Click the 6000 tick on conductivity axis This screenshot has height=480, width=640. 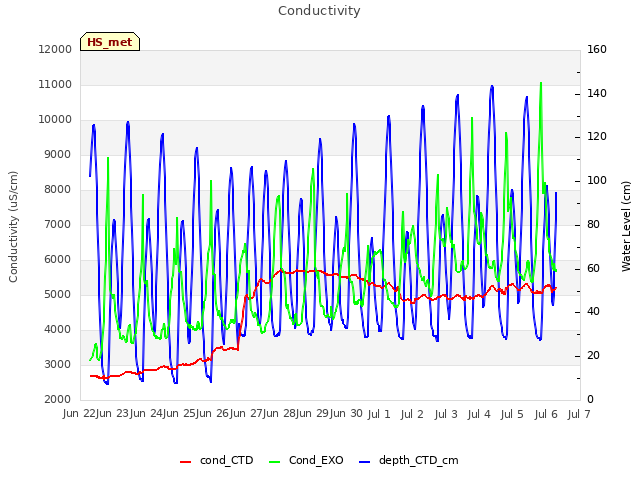pos(58,260)
